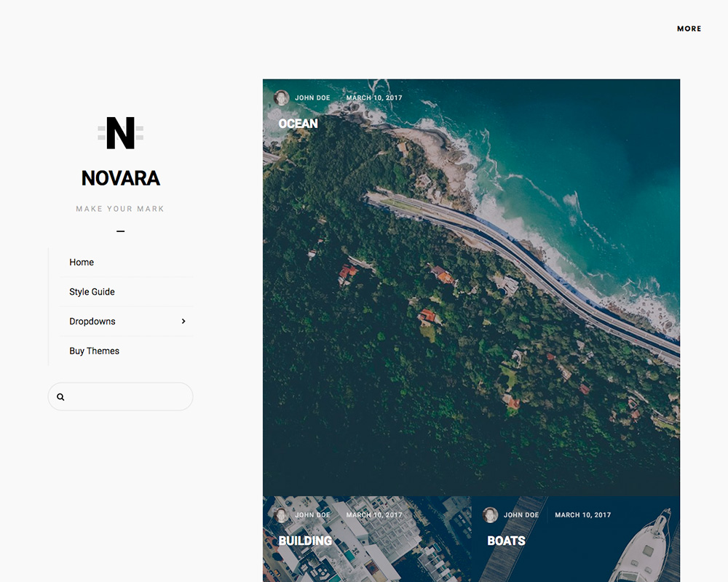
Task: Click John Doe's avatar on the OCEAN post
Action: pyautogui.click(x=281, y=97)
